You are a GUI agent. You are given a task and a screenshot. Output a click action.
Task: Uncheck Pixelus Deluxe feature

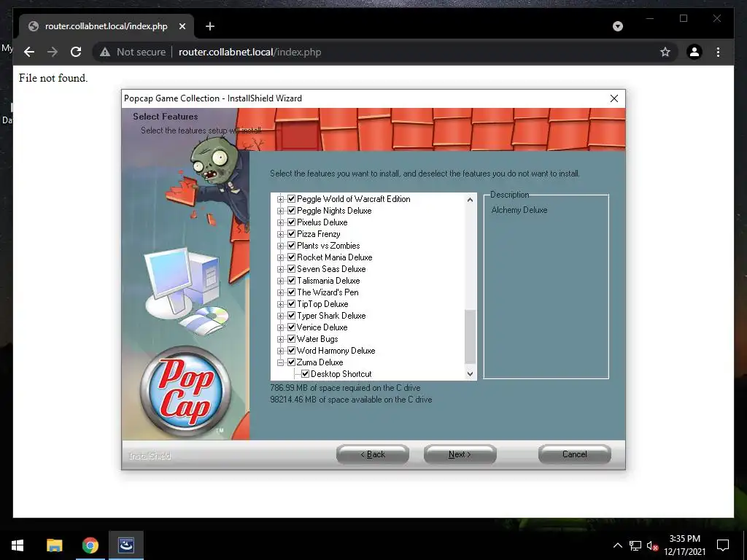click(x=292, y=222)
